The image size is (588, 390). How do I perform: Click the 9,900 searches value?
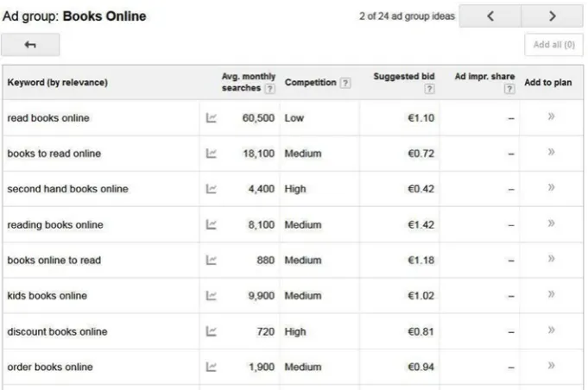point(262,296)
